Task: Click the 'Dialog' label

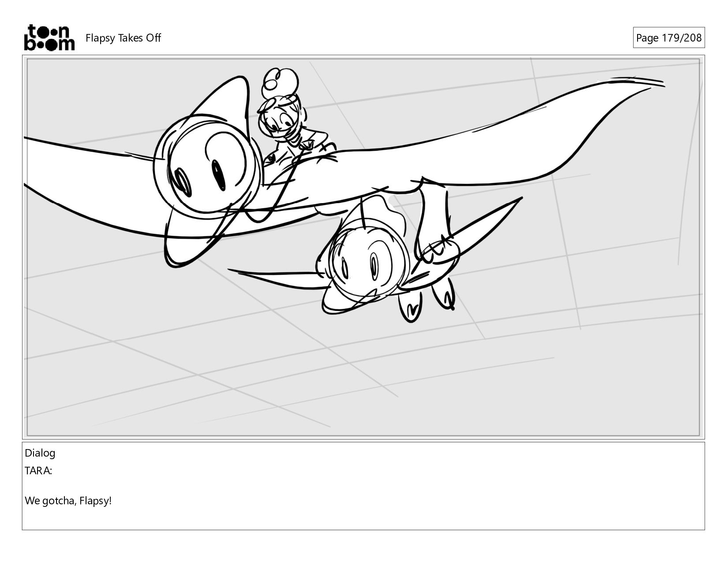Action: (40, 453)
